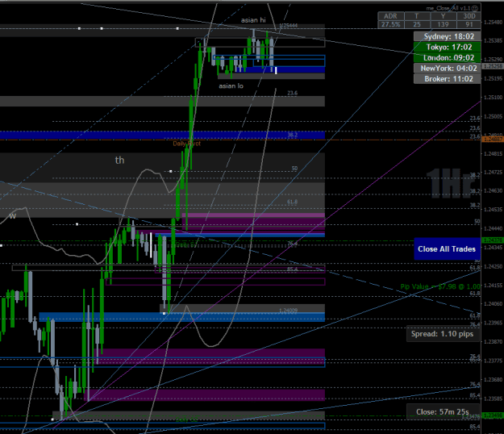Click the green price tag 1.23498
This screenshot has width=504, height=434.
493,415
